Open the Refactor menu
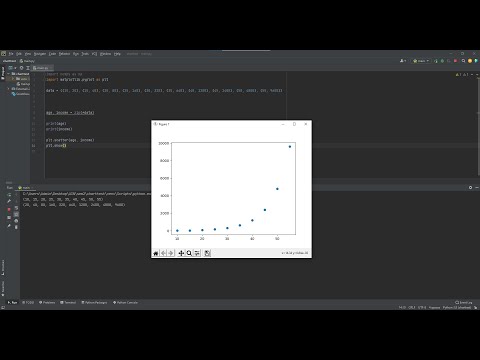This screenshot has height=360, width=480. click(x=64, y=54)
